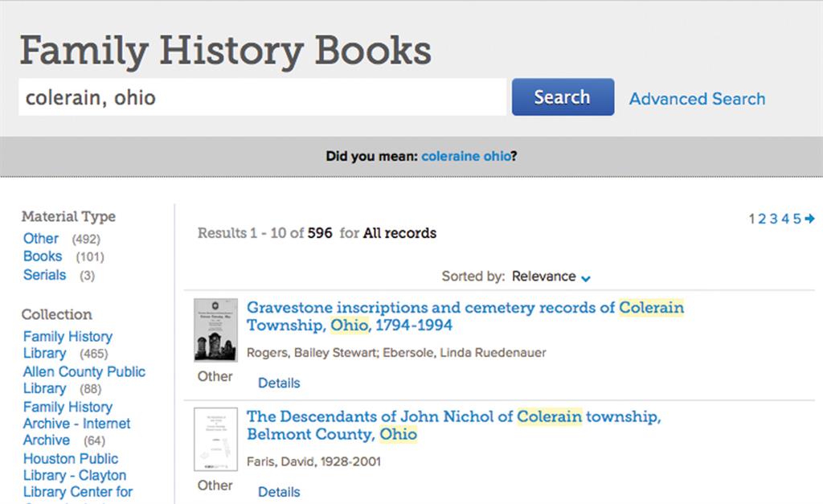Image resolution: width=823 pixels, height=504 pixels.
Task: Open the Gravestone inscriptions book cover thumbnail
Action: coord(215,330)
